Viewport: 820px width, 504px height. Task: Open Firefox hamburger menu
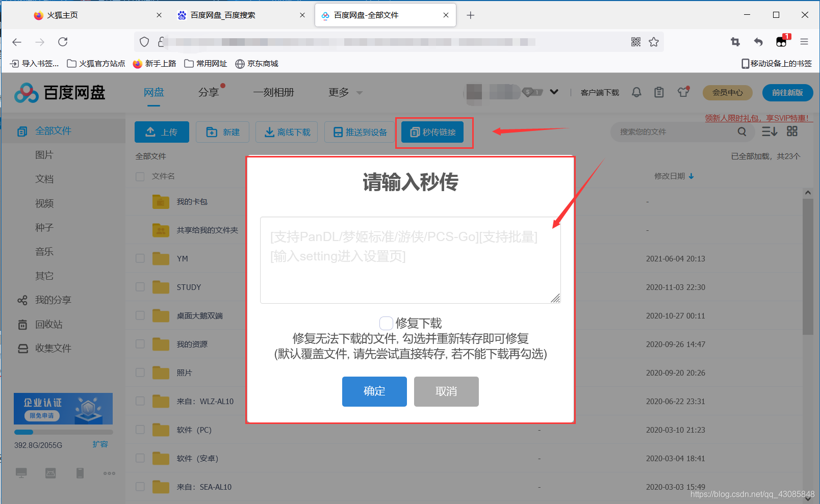coord(804,42)
